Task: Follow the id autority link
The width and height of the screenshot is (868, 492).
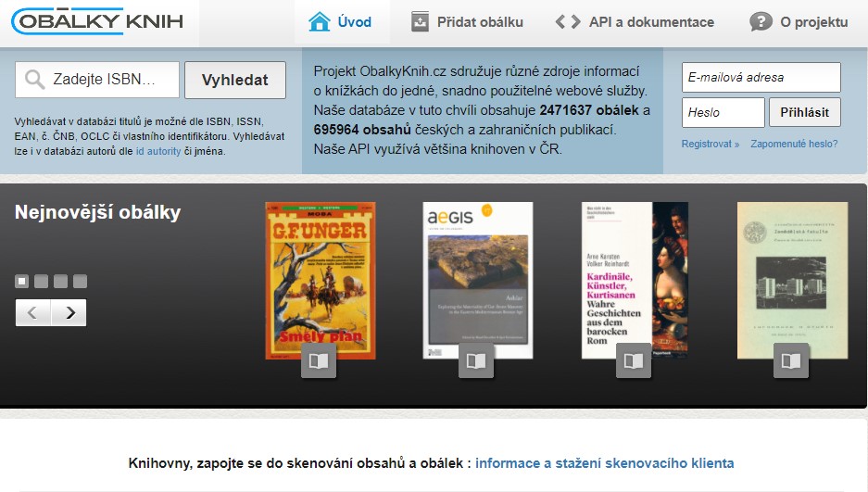Action: [158, 151]
